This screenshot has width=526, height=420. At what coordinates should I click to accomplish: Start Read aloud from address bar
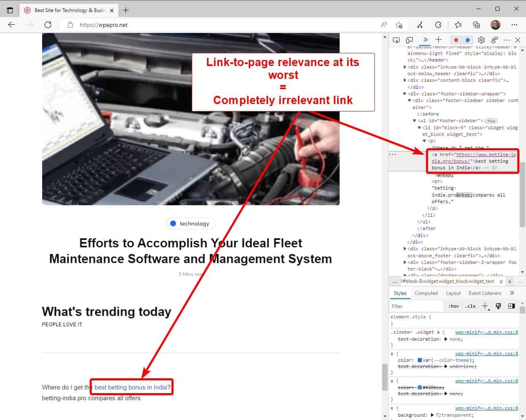point(384,25)
